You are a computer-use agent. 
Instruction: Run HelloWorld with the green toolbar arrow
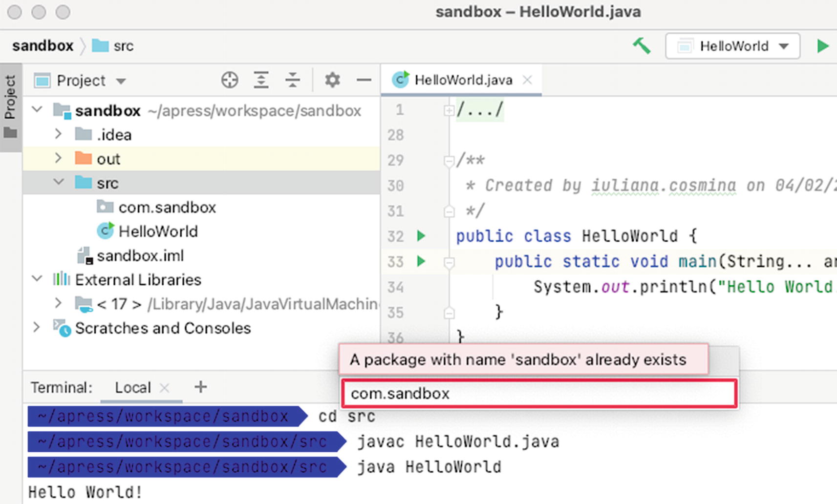click(822, 46)
